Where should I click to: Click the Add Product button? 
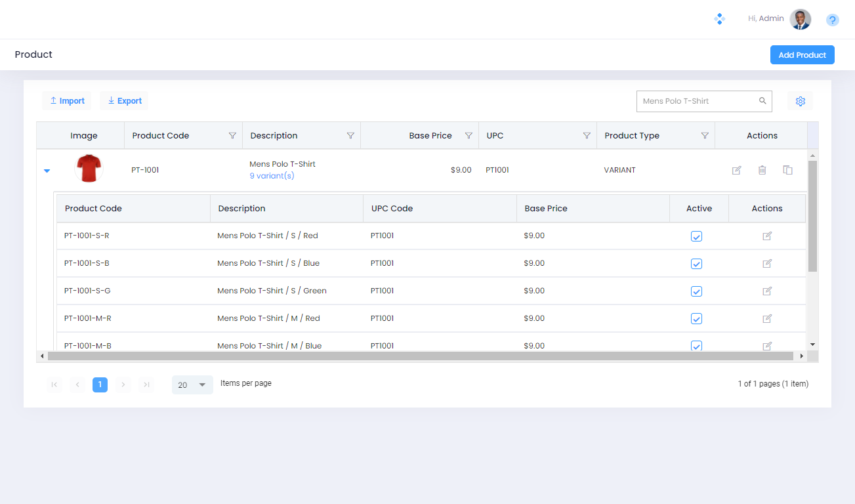[802, 55]
